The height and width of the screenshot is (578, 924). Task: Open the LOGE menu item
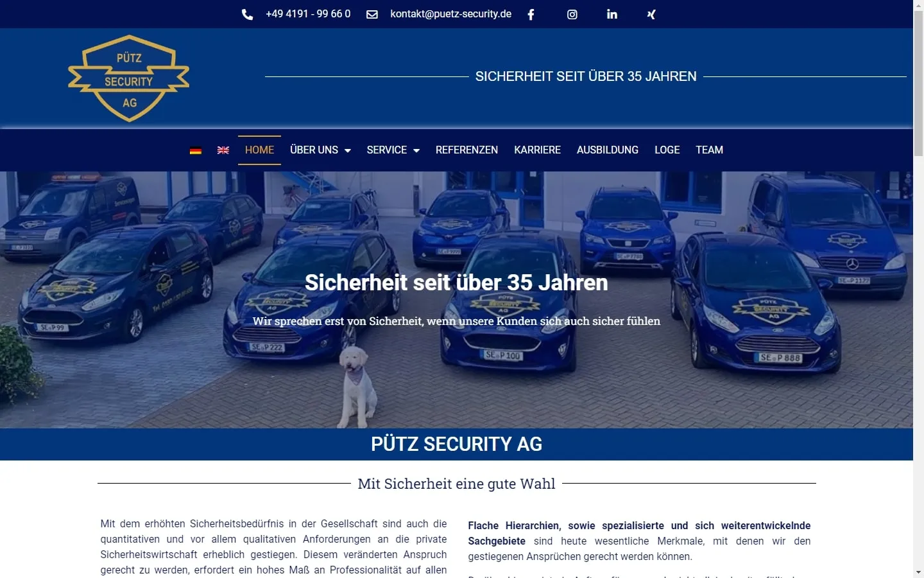tap(667, 150)
